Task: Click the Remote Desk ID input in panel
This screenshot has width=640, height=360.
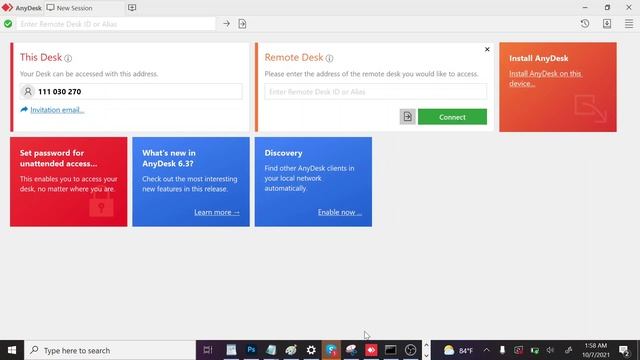Action: tap(376, 92)
